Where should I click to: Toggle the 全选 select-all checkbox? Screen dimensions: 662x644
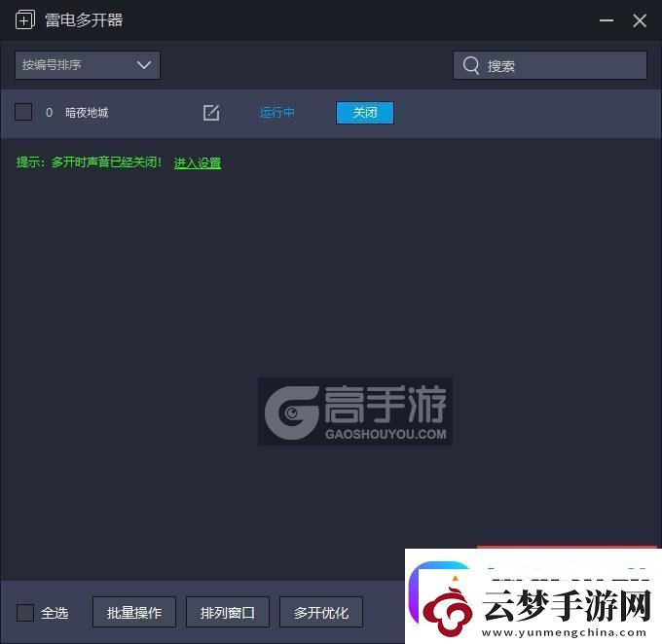[x=25, y=613]
